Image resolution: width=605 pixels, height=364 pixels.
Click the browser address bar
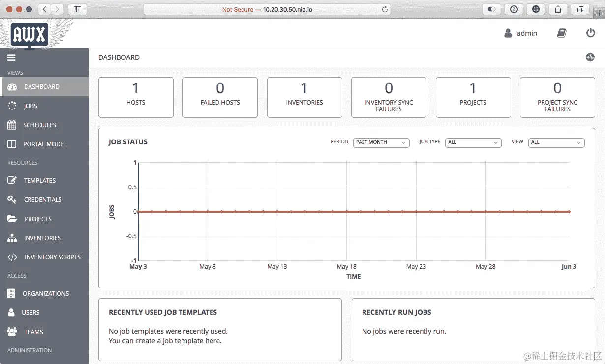click(x=268, y=9)
